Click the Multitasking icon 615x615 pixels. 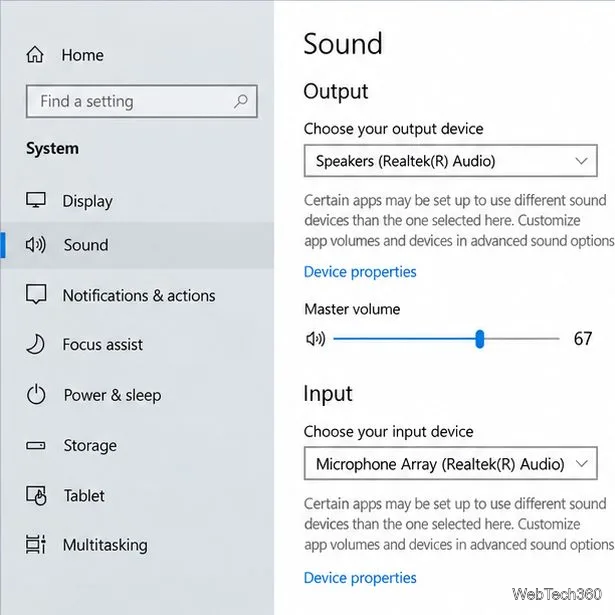pyautogui.click(x=36, y=544)
